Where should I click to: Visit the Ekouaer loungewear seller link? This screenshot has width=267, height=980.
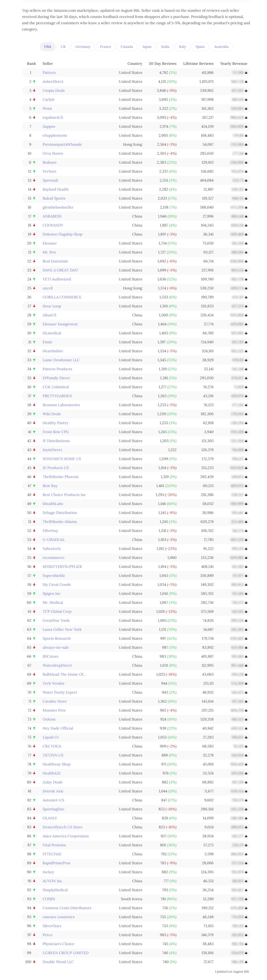(x=60, y=324)
